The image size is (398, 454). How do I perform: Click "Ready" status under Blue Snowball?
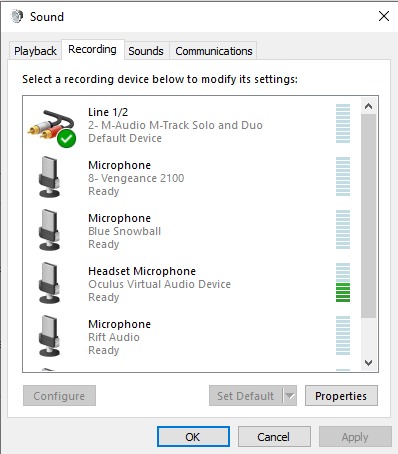tap(104, 244)
